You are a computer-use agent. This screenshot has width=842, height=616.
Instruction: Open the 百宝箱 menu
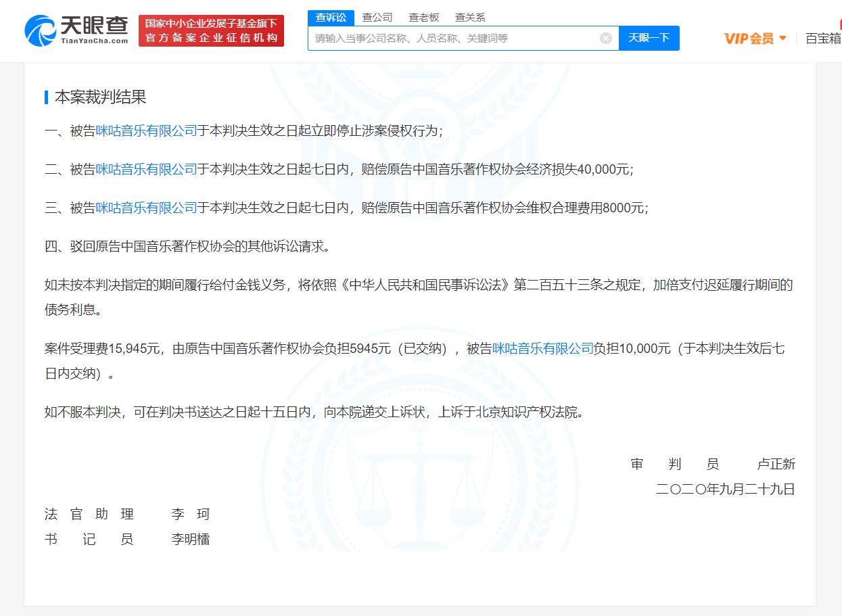[823, 39]
